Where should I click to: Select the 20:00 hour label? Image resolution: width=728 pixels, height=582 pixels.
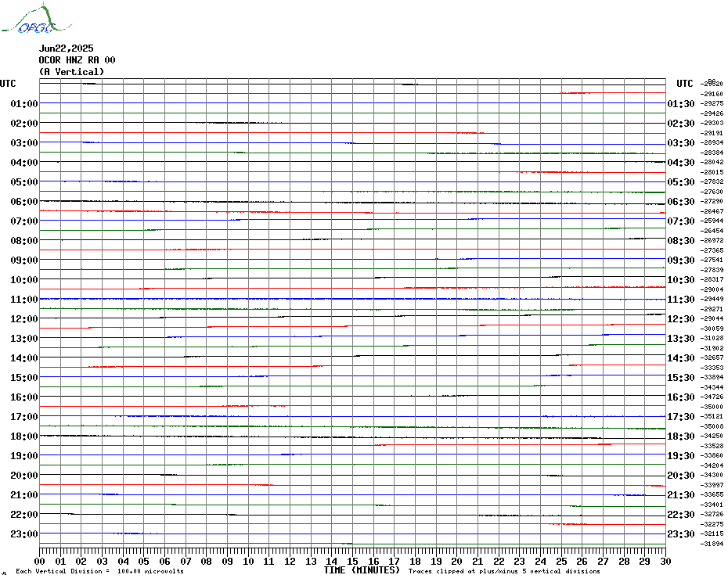tap(24, 476)
